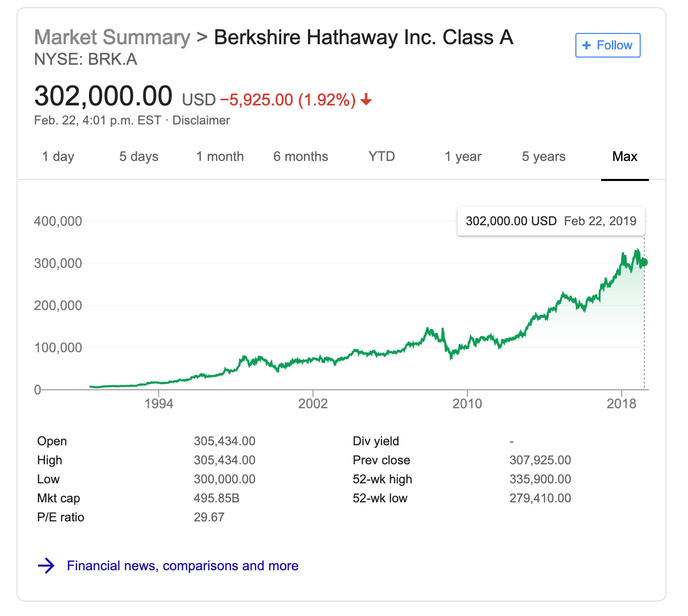Select the 1 day tab
This screenshot has width=688, height=616.
(x=58, y=156)
